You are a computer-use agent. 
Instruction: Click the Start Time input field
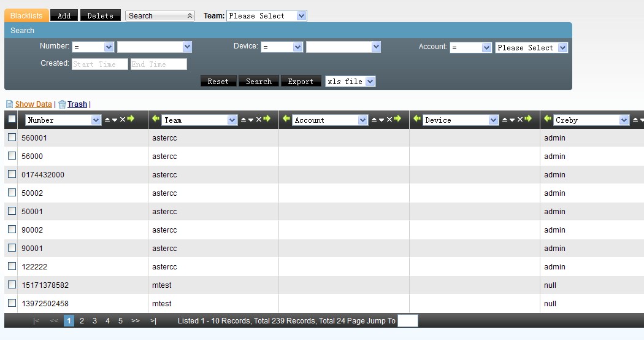99,64
